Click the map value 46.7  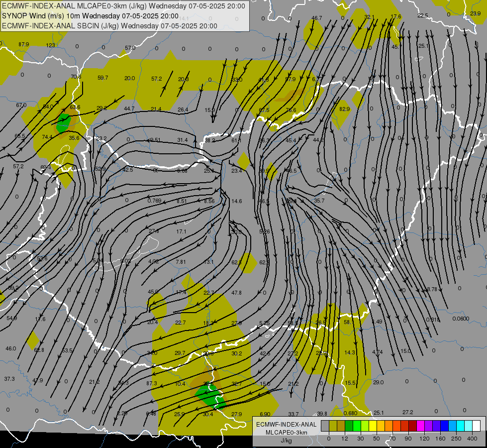(316, 18)
